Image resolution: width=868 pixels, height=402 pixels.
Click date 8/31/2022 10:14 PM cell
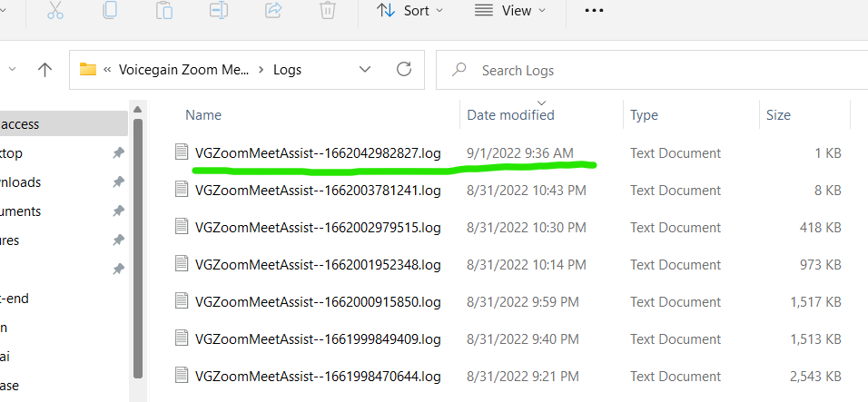tap(526, 265)
